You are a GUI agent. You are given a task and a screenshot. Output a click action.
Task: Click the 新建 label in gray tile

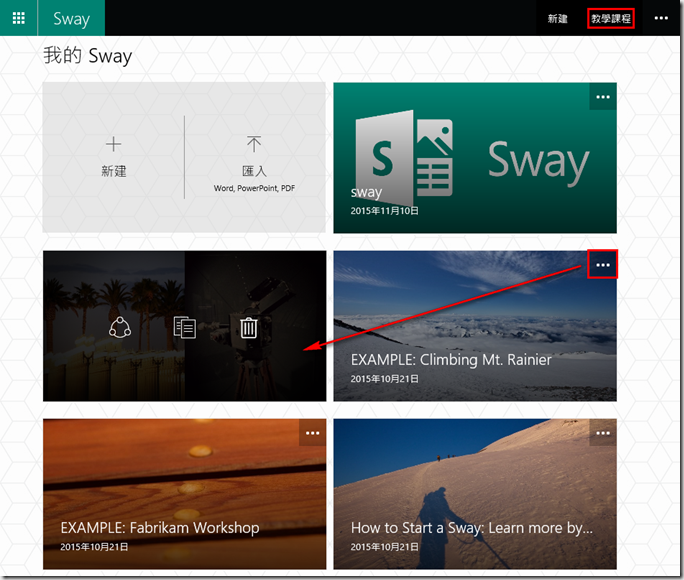click(x=113, y=171)
